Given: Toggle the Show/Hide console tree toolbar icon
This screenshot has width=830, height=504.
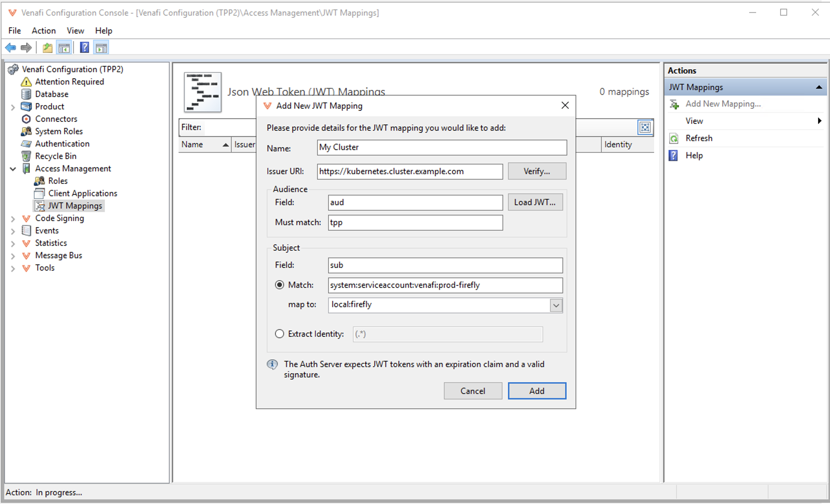Looking at the screenshot, I should point(64,48).
